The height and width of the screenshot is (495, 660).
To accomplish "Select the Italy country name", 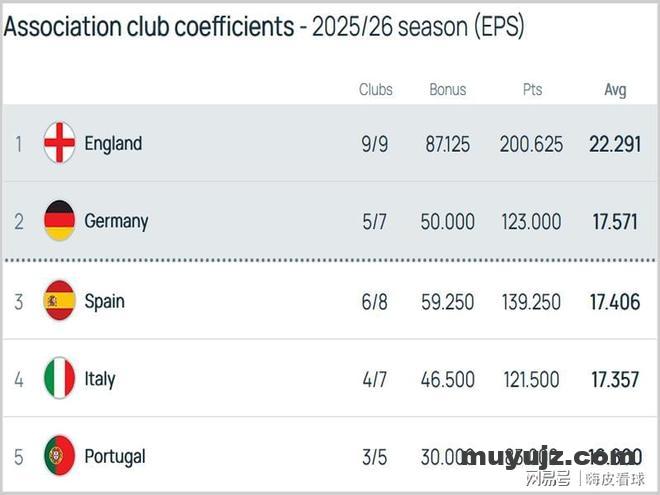I will [100, 379].
